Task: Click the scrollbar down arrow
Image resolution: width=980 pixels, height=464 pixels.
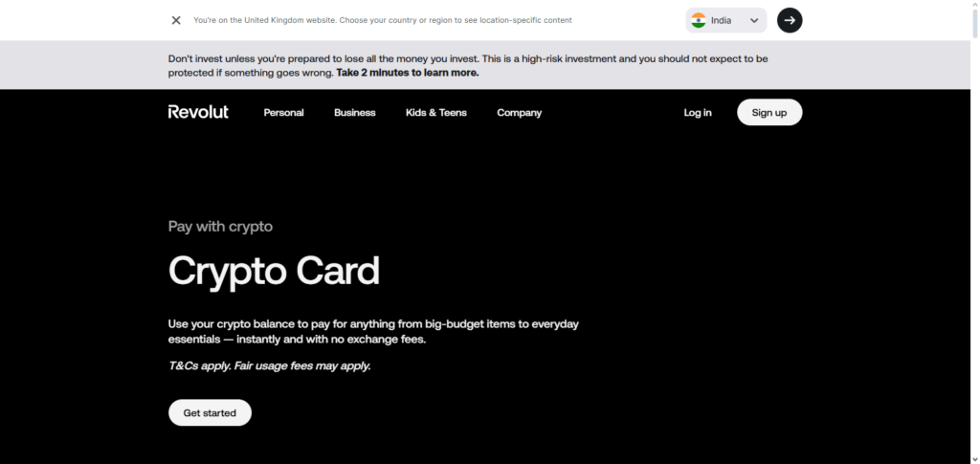Action: 973,458
